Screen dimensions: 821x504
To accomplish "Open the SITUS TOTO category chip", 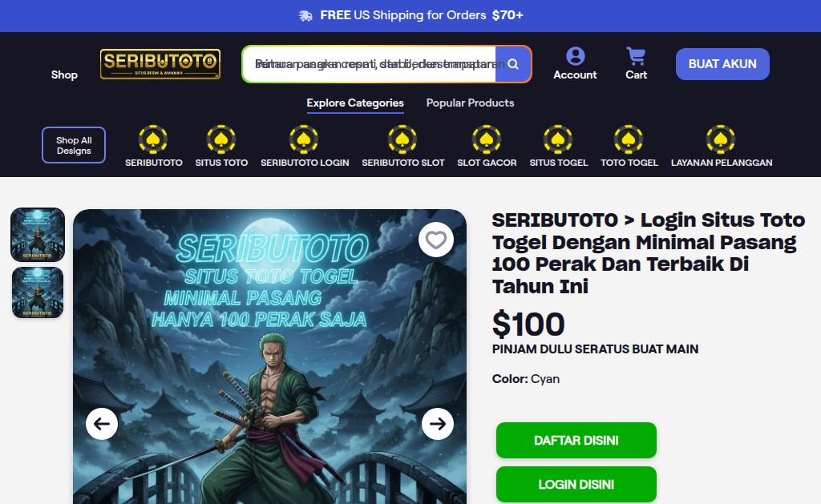I will (x=221, y=147).
